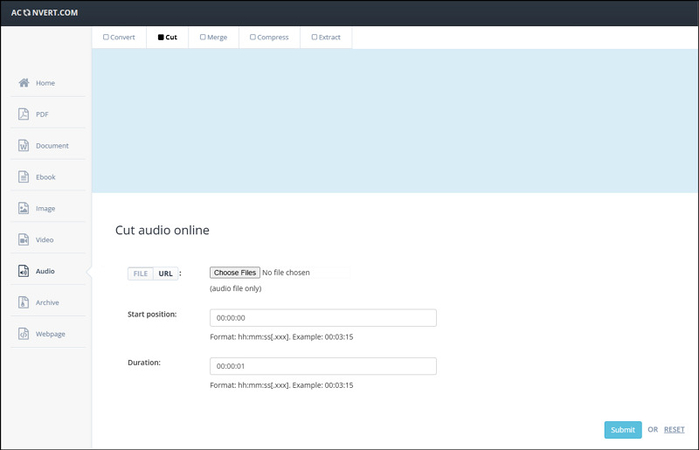Click the checkbox icon on Merge tab
This screenshot has height=450, width=699.
(x=203, y=37)
